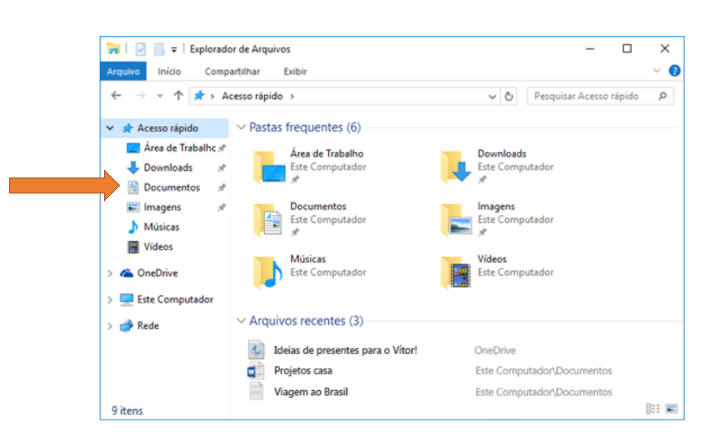
Task: Refresh the Acesso rápido view
Action: [509, 96]
